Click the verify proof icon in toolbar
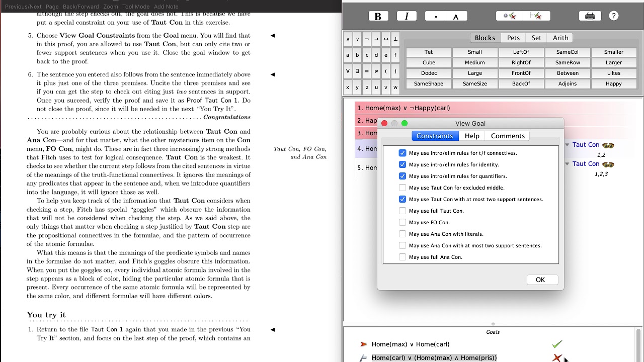 (537, 16)
